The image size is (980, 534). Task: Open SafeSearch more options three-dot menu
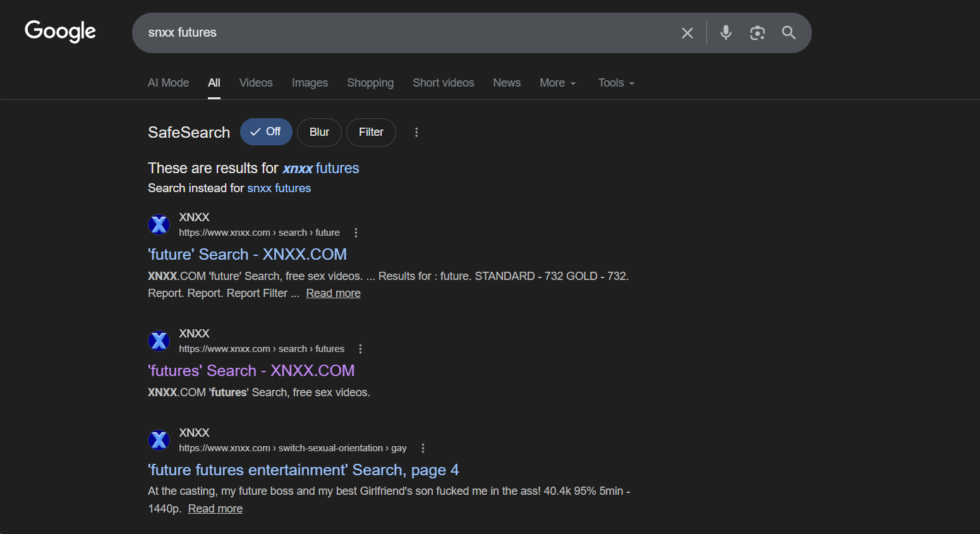tap(416, 132)
